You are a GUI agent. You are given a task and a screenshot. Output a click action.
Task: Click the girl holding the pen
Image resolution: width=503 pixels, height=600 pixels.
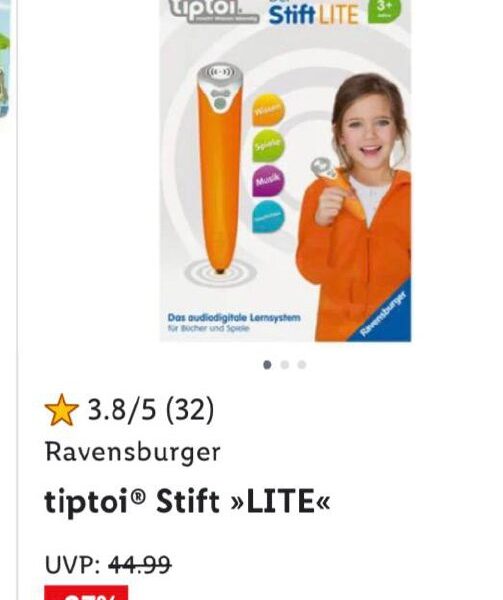[354, 207]
